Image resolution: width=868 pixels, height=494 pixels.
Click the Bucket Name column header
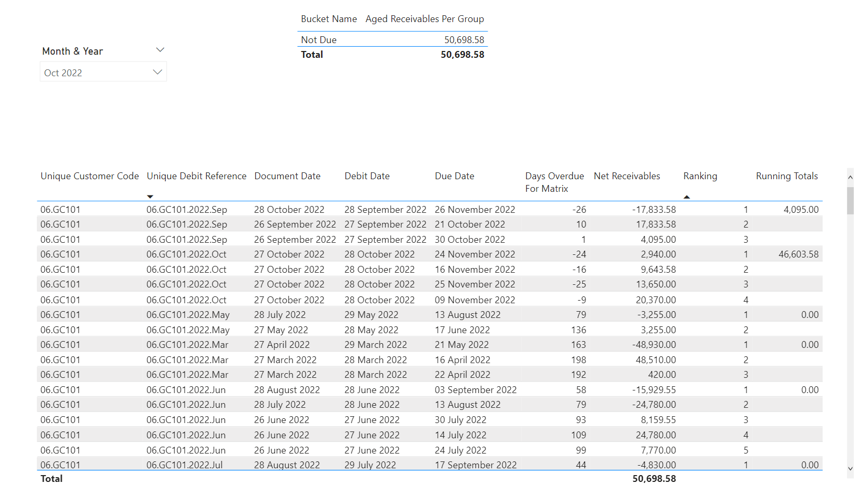click(329, 19)
